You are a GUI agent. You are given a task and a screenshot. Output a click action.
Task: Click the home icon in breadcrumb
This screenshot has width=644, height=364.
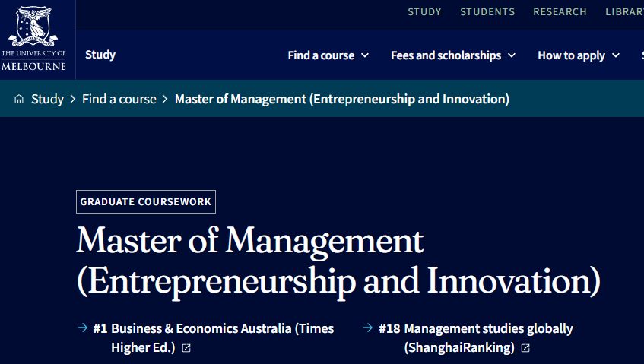coord(19,100)
